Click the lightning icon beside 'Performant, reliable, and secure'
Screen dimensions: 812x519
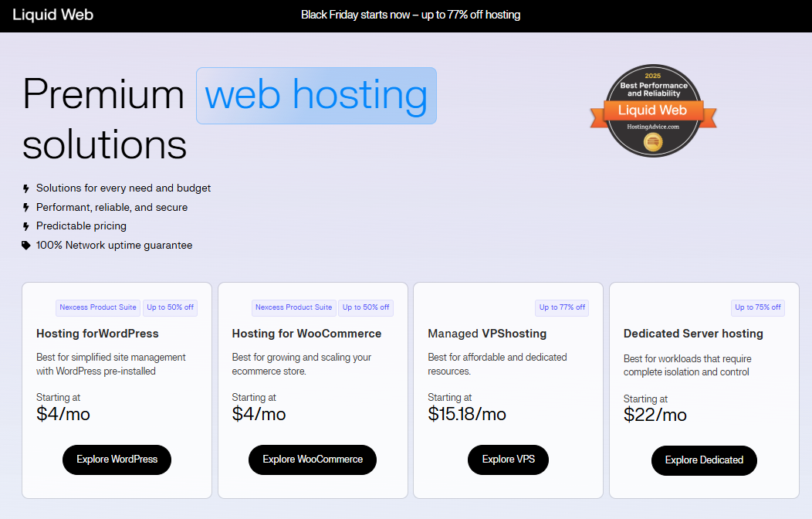24,207
